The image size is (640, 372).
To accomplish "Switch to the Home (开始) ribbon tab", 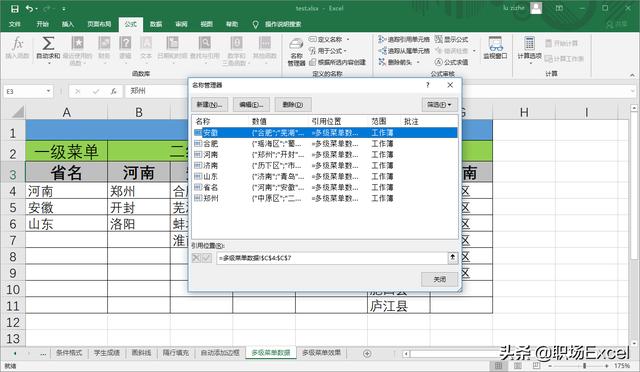I will pyautogui.click(x=42, y=25).
